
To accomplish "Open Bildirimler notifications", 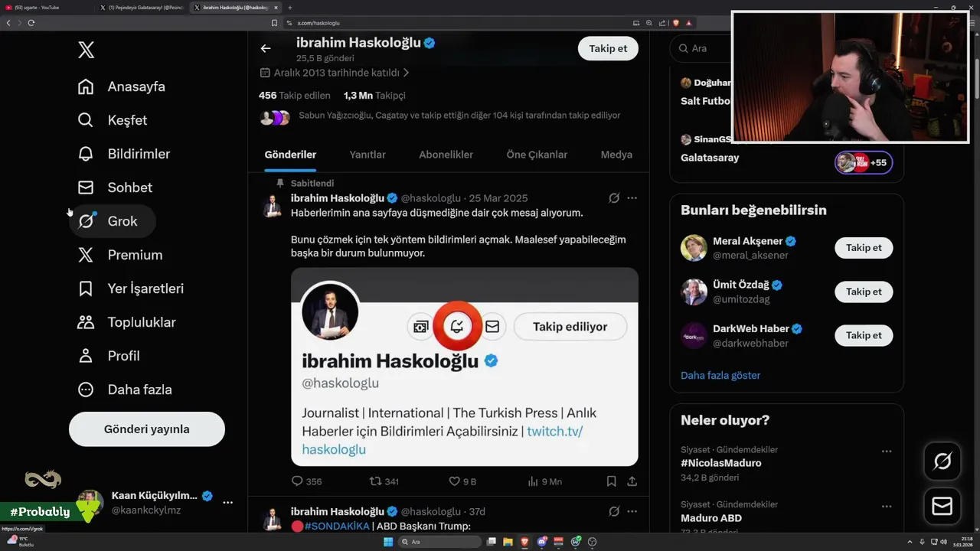I will [124, 154].
